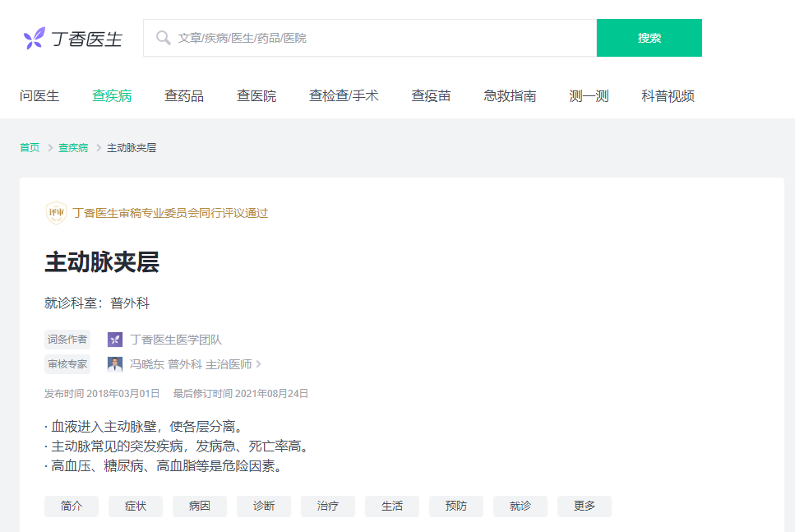The image size is (795, 532).
Task: Open the 急救指南 navigation item
Action: pyautogui.click(x=510, y=96)
